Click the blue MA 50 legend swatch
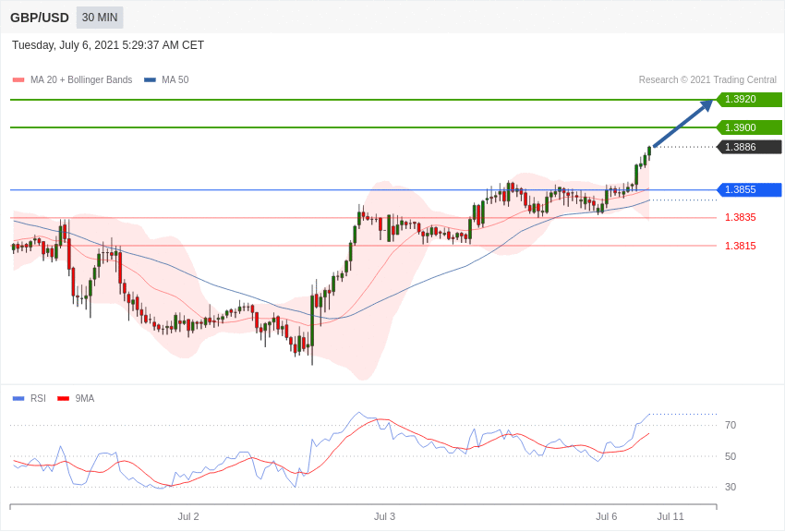This screenshot has width=785, height=532. coord(150,80)
